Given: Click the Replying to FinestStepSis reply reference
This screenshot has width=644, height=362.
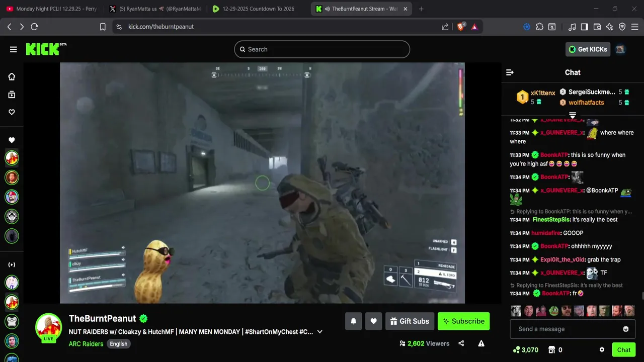Looking at the screenshot, I should pos(566,285).
